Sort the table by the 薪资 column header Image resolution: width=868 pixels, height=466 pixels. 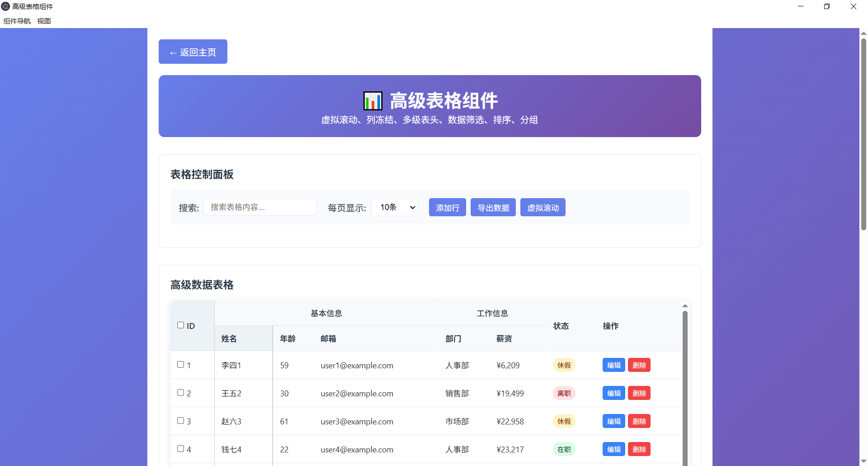click(504, 338)
